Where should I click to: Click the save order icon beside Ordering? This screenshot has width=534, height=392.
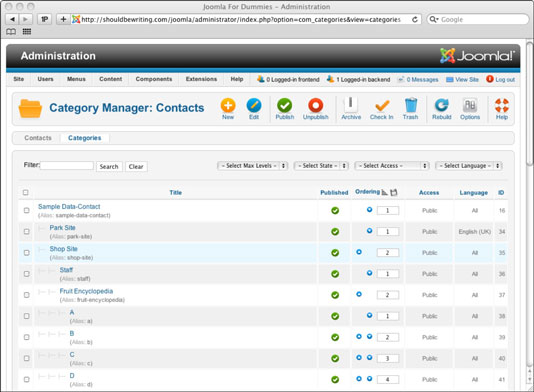(x=394, y=192)
